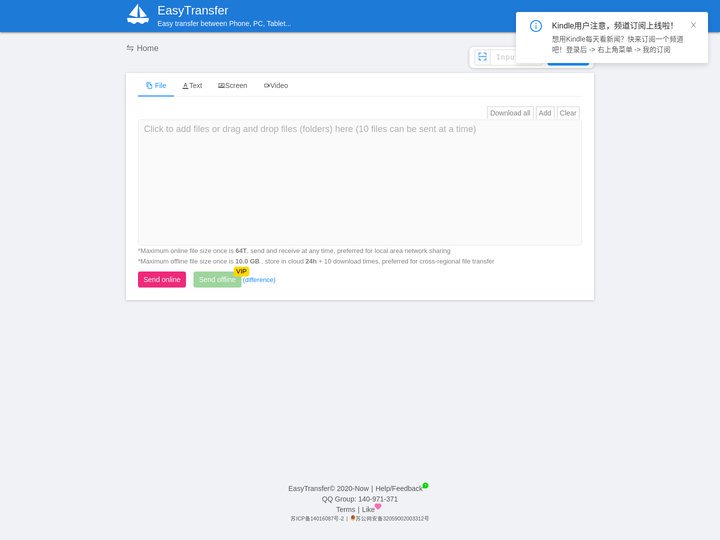The image size is (720, 540).
Task: Click the Send online button
Action: tap(162, 280)
